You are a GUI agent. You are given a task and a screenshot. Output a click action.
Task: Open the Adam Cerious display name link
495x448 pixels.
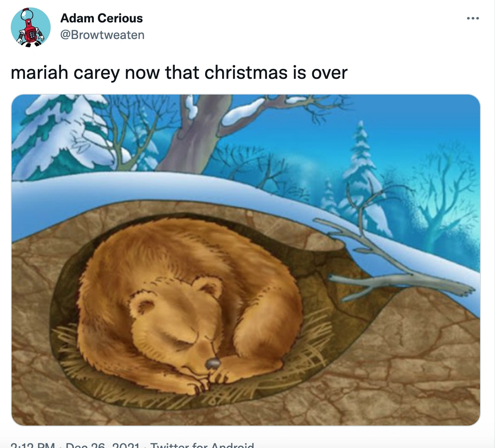(101, 18)
